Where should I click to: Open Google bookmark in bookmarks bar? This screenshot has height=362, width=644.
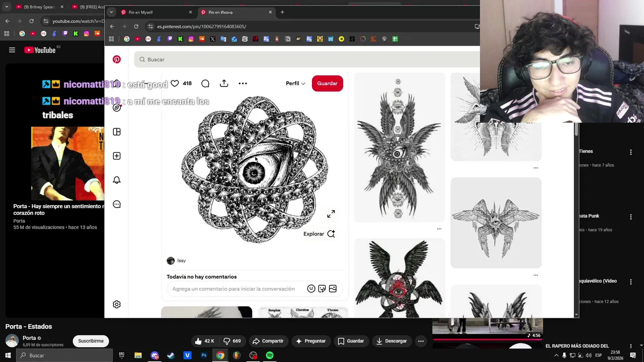(x=127, y=39)
